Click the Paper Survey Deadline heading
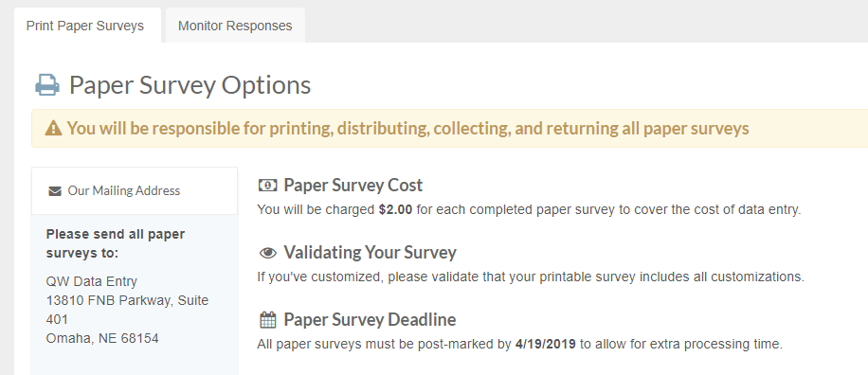868x375 pixels. (x=370, y=320)
